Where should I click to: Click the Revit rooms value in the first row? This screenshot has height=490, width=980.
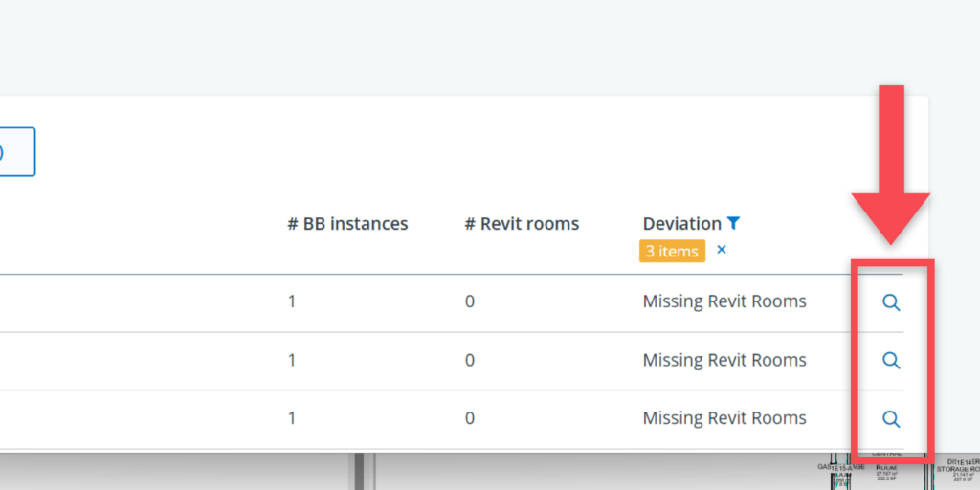click(469, 301)
